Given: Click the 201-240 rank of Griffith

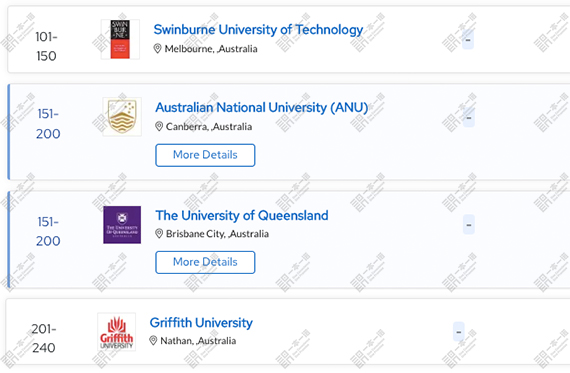Looking at the screenshot, I should click(44, 338).
